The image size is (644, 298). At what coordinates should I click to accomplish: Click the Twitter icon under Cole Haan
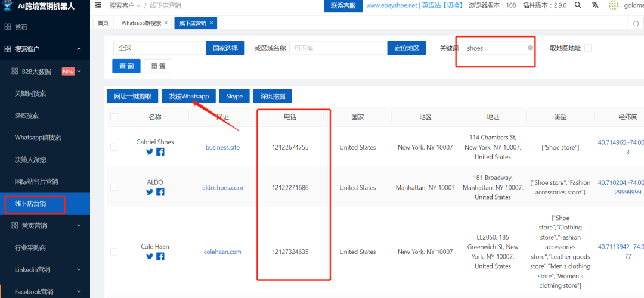coord(150,256)
